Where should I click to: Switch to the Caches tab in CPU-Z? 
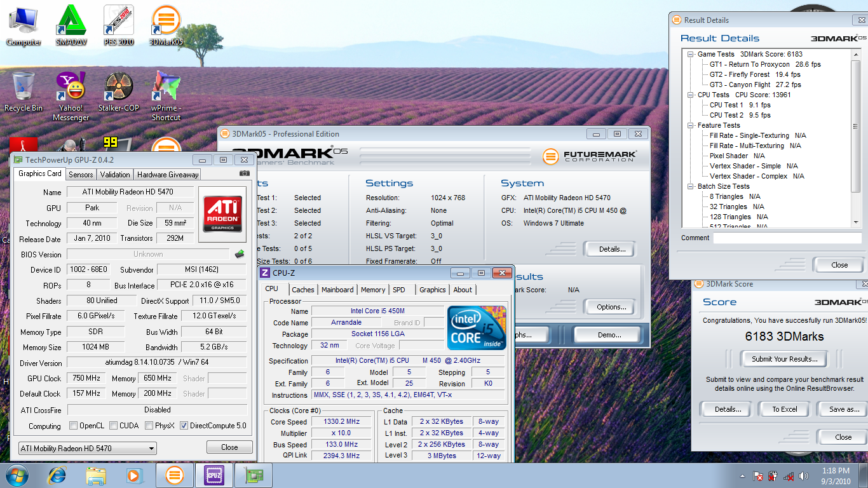pyautogui.click(x=303, y=290)
